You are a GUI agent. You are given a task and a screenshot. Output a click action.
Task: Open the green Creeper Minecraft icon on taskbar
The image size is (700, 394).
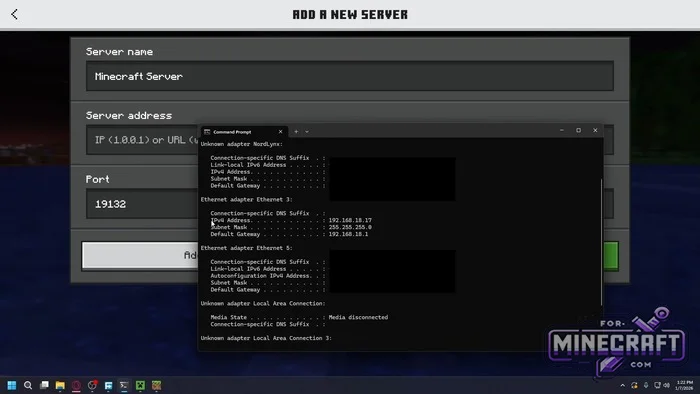point(140,385)
